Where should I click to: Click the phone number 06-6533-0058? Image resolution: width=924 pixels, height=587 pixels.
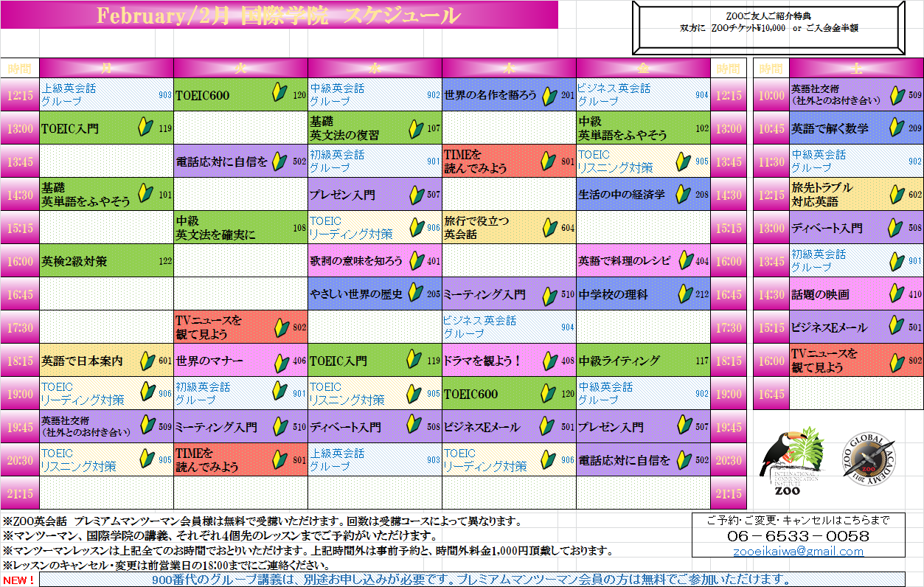(x=799, y=536)
